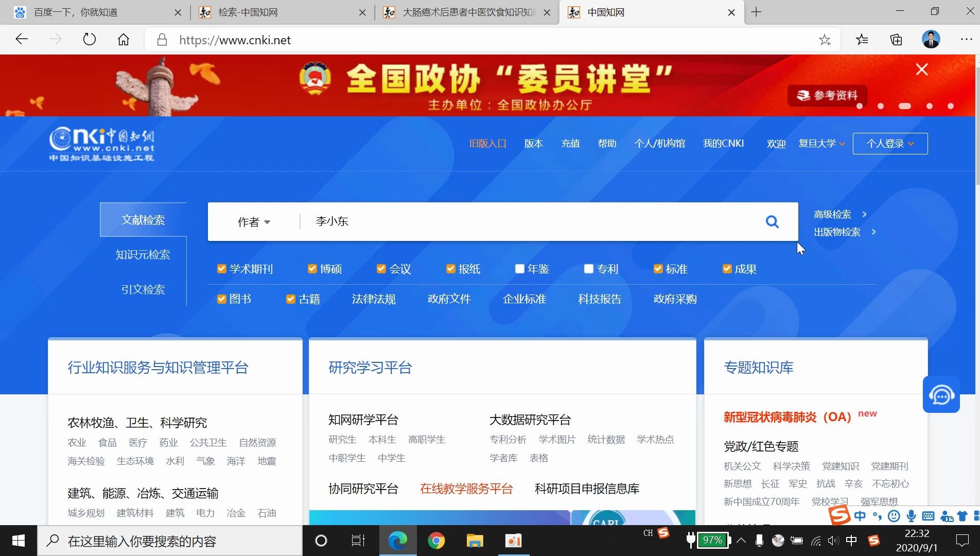Open browser collections

(x=896, y=40)
